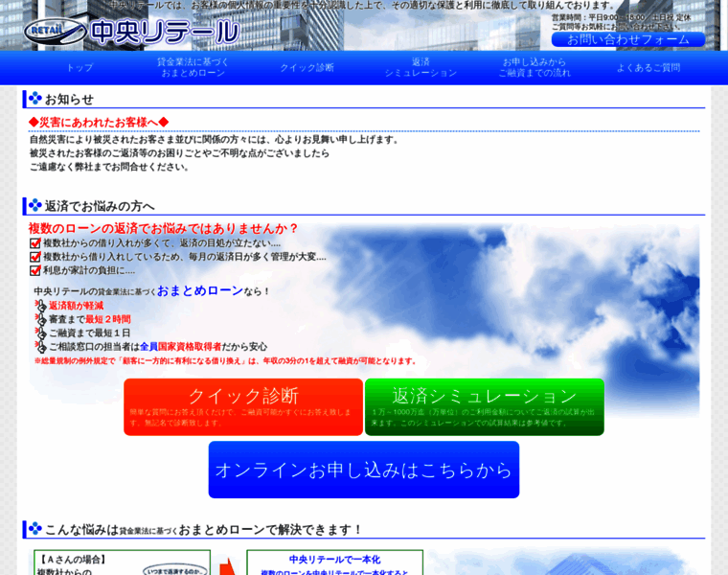Click the いつまで返済するのか speech bubble
The width and height of the screenshot is (728, 575).
coord(174,570)
